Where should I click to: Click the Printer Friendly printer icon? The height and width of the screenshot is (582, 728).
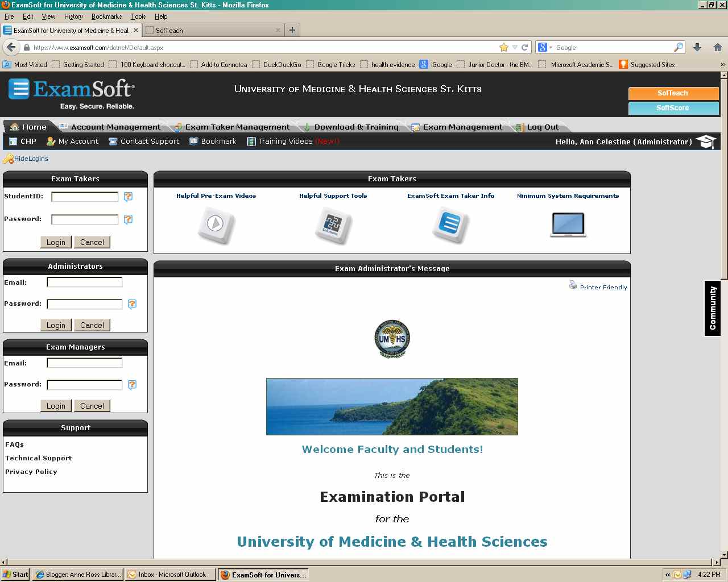pyautogui.click(x=573, y=285)
